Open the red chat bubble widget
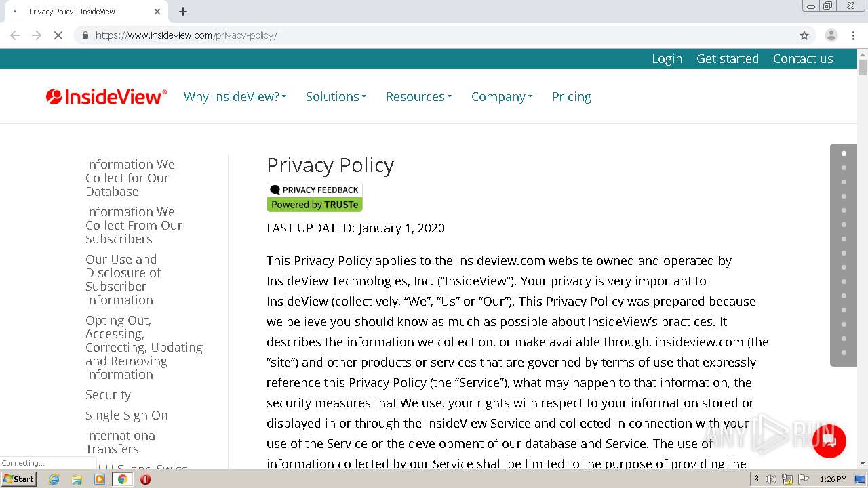This screenshot has height=488, width=868. click(829, 441)
